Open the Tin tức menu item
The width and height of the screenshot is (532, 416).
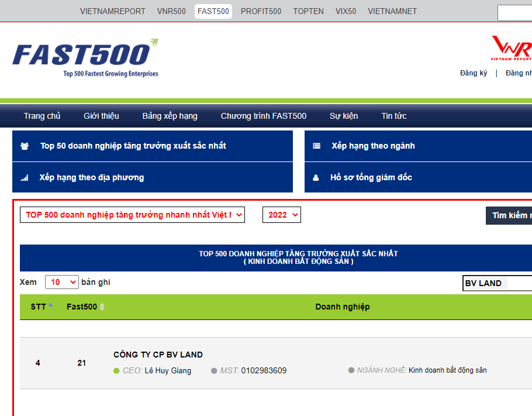pos(393,116)
